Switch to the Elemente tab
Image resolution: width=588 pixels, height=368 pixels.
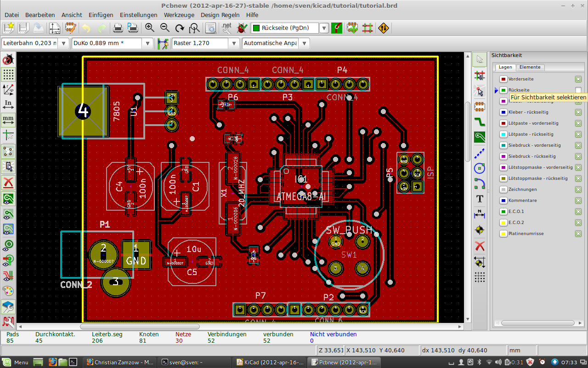[x=530, y=67]
